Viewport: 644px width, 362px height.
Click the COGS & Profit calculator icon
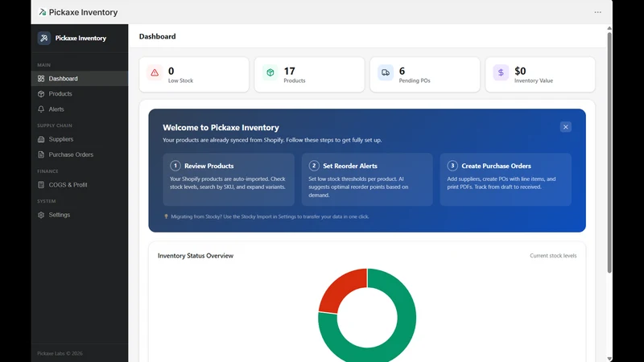[41, 185]
